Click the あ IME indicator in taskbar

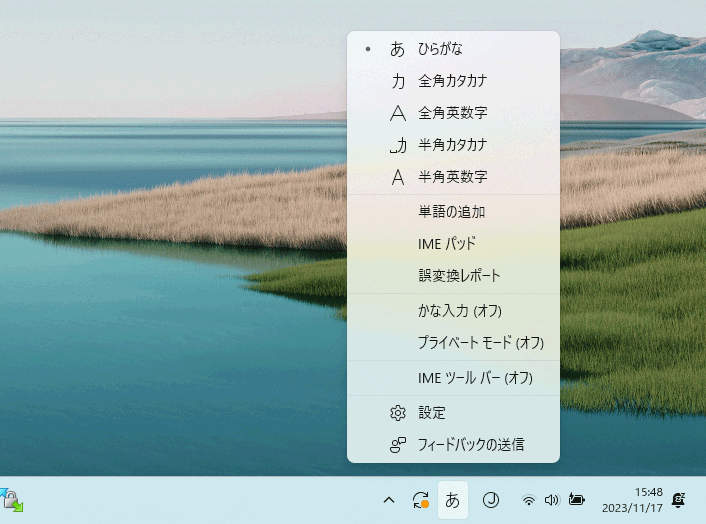(453, 500)
